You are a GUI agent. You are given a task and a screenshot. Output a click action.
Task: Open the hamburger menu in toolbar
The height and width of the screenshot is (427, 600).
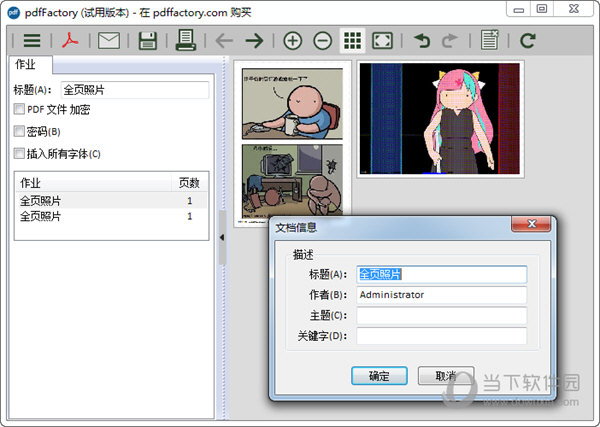coord(32,41)
